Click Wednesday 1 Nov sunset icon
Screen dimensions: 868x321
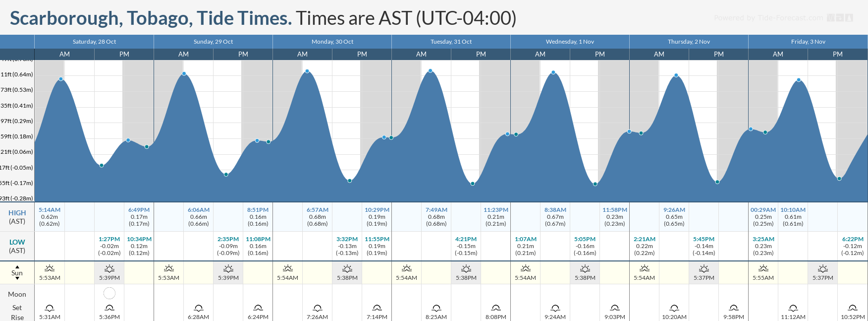(x=585, y=268)
